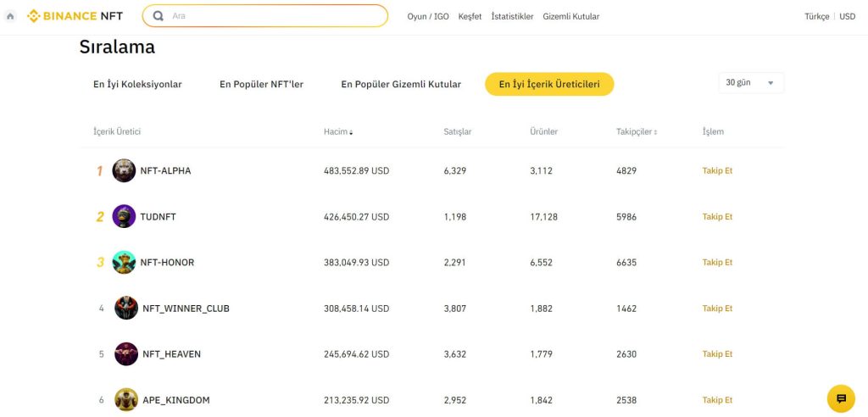
Task: Focus the Ara search field
Action: coord(265,16)
